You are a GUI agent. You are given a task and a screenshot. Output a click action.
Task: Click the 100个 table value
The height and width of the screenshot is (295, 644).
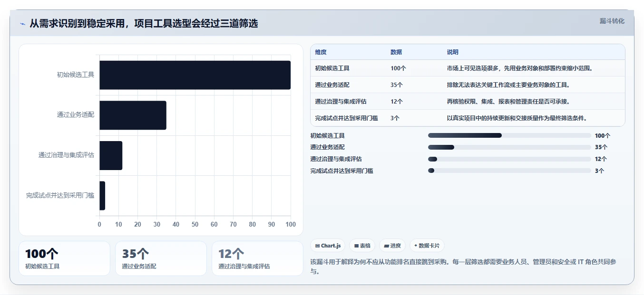[398, 68]
